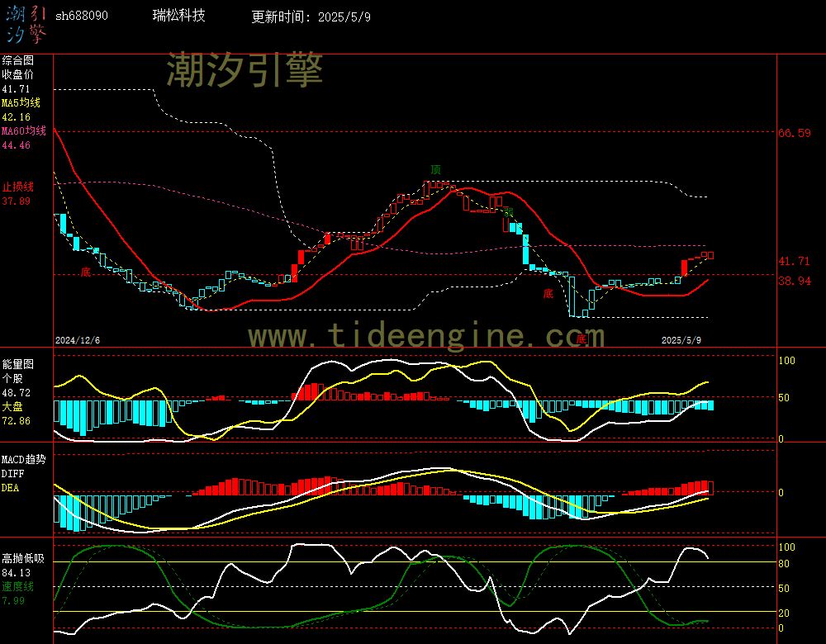Click the green 顶 marker on the chart
The width and height of the screenshot is (826, 644).
(x=435, y=169)
